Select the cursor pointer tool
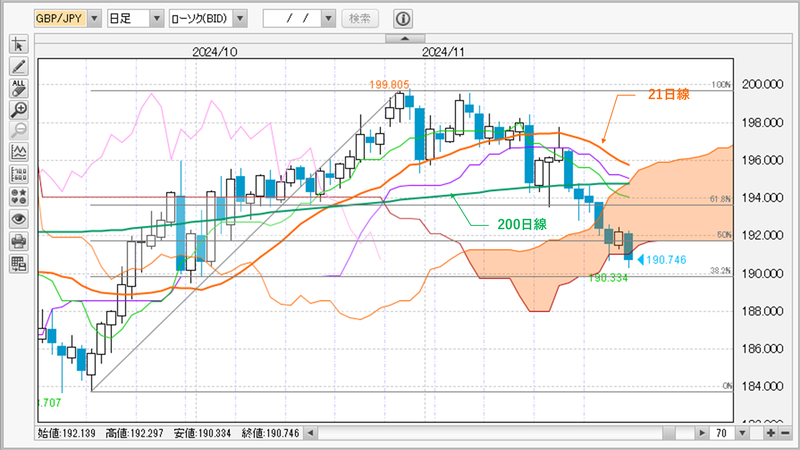 point(19,44)
